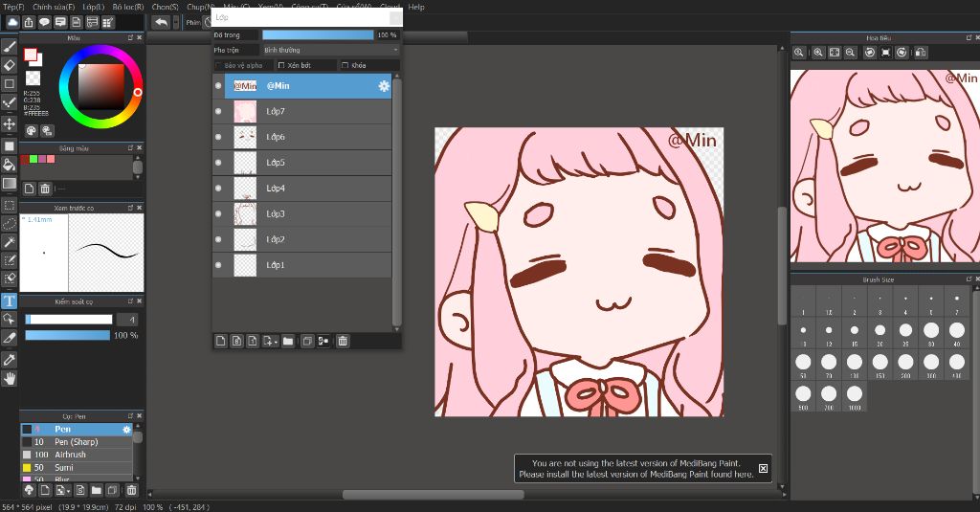Fit navigator view to screen
The width and height of the screenshot is (980, 512).
pos(835,53)
